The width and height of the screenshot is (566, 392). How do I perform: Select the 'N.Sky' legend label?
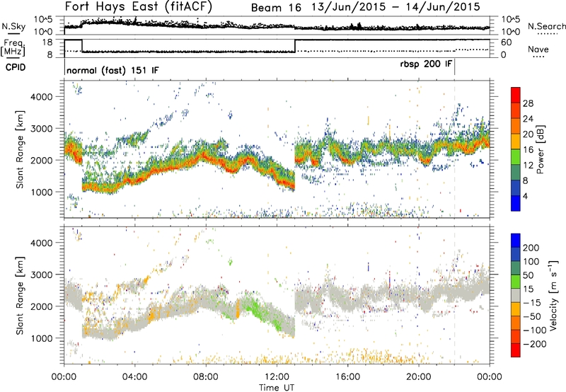(x=13, y=26)
